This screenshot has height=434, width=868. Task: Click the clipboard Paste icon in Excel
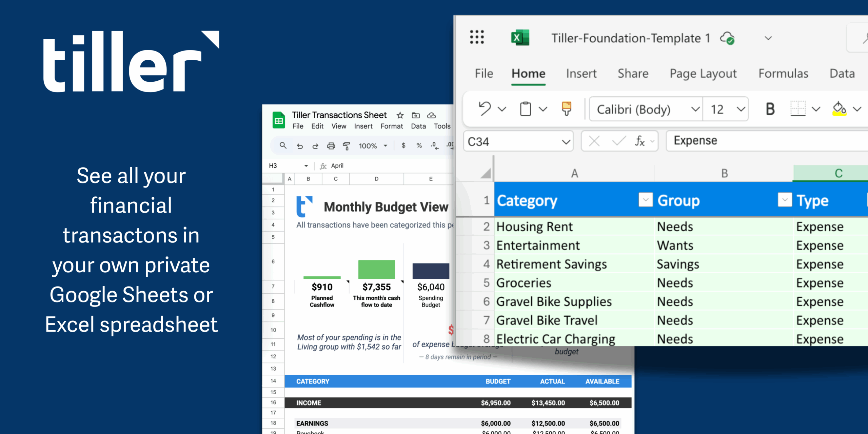point(526,109)
